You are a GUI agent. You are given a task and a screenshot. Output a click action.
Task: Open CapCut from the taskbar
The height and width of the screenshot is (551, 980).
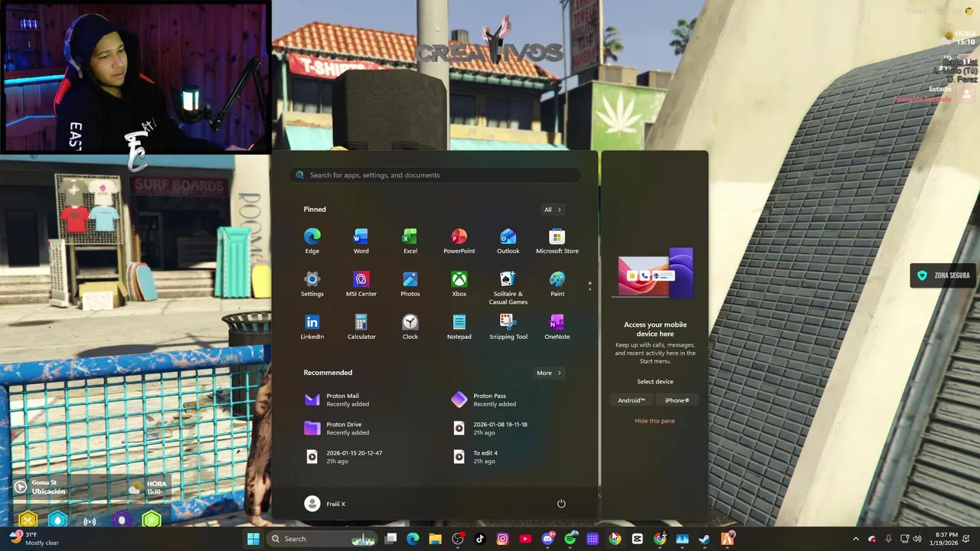click(637, 539)
